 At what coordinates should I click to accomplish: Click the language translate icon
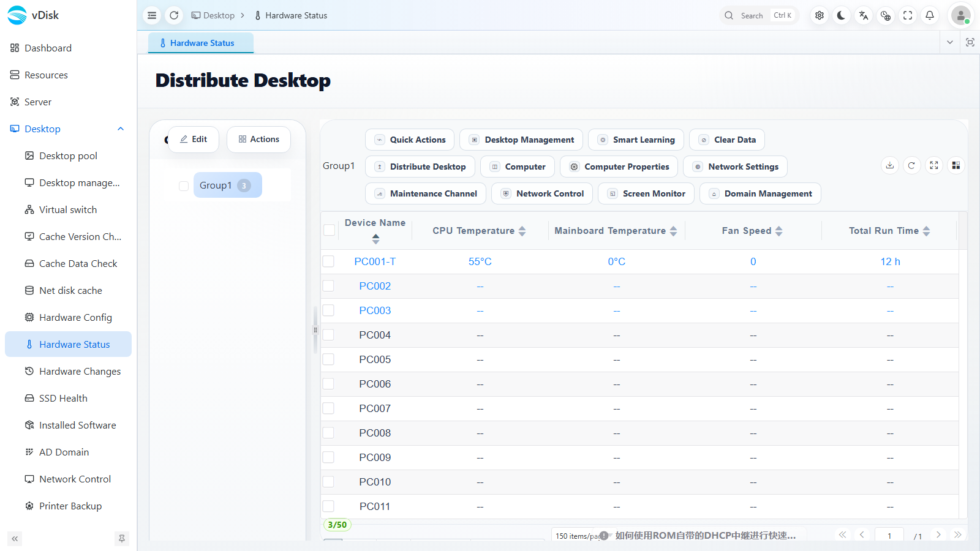pos(864,15)
